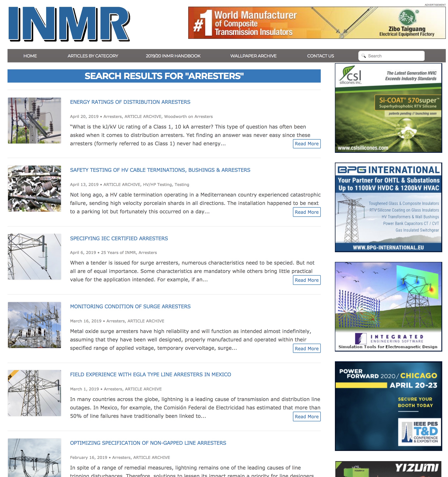Click Read More for EGLA Mexico article
Image resolution: width=448 pixels, height=477 pixels.
point(307,416)
